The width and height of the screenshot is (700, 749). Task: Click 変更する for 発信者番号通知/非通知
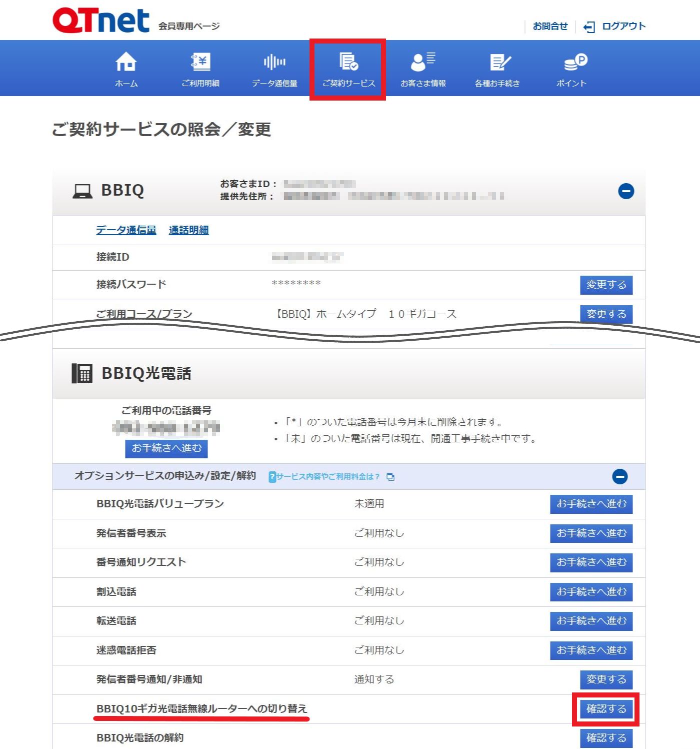(606, 679)
